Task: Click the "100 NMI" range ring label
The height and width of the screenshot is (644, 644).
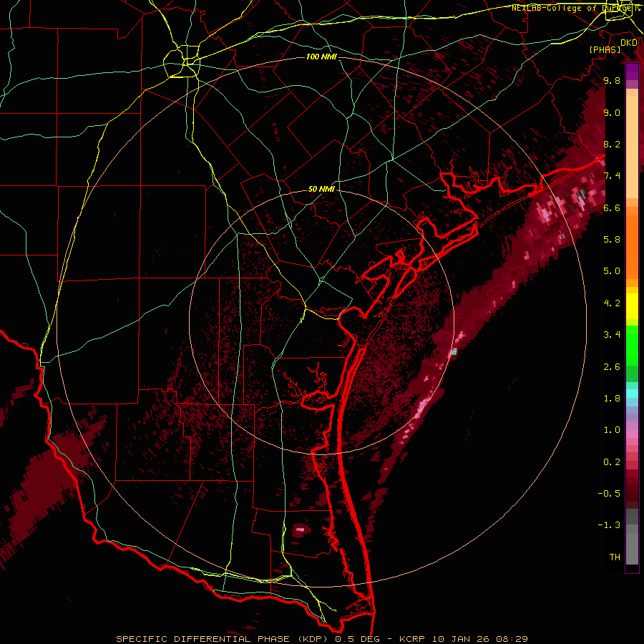Action: tap(321, 57)
